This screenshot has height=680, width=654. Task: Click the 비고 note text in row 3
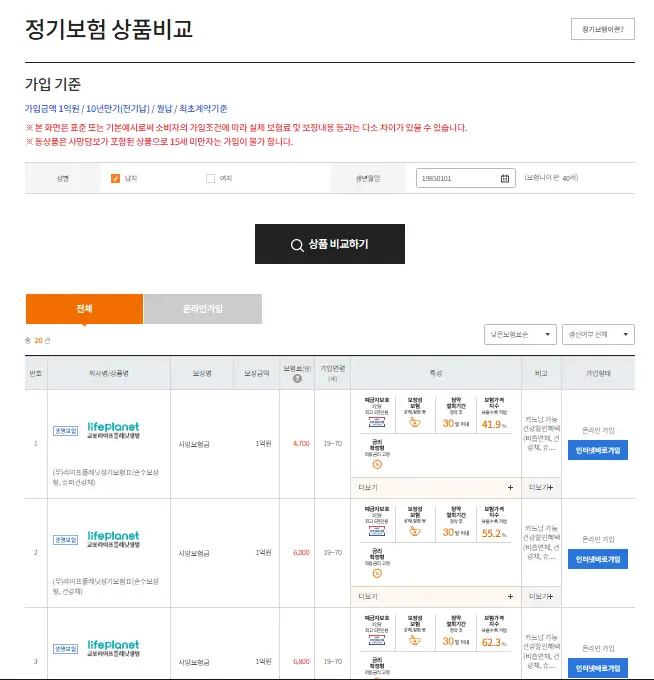click(541, 651)
